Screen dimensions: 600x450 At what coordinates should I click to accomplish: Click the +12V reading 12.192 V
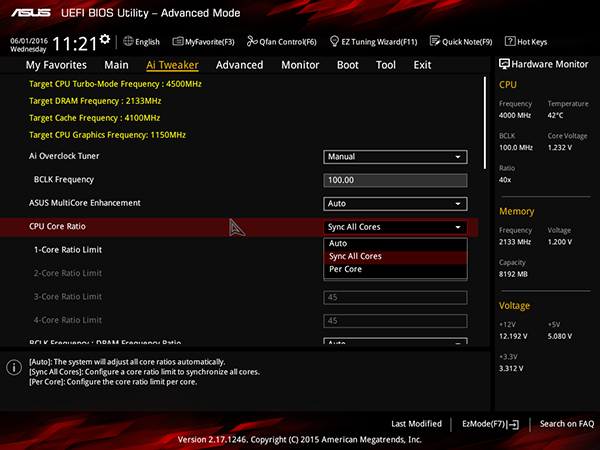tap(513, 336)
